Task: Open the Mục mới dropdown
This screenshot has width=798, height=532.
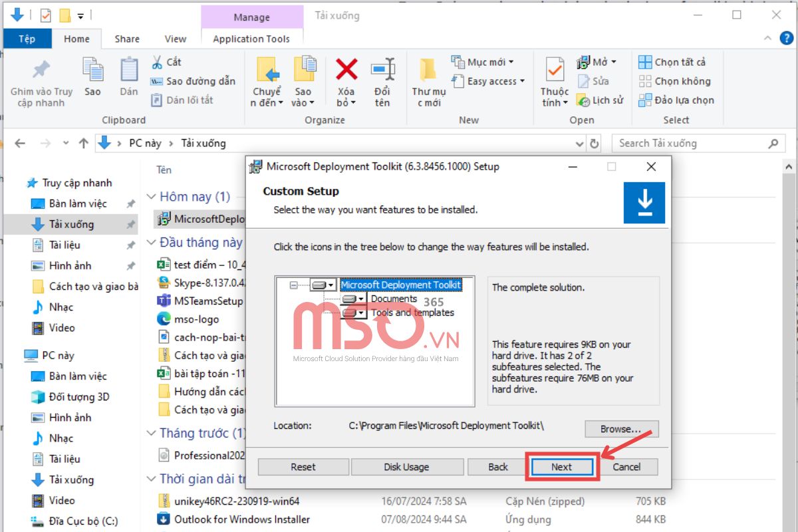Action: click(x=483, y=62)
